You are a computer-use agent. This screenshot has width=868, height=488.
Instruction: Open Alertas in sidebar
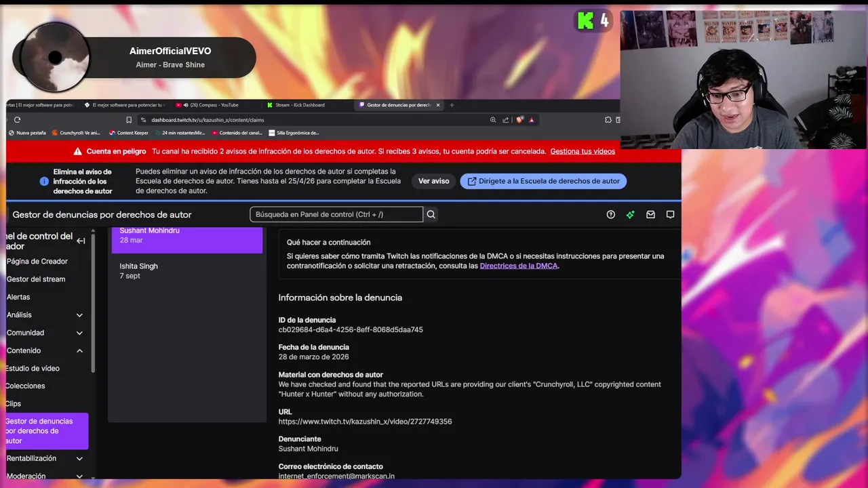[x=18, y=297]
